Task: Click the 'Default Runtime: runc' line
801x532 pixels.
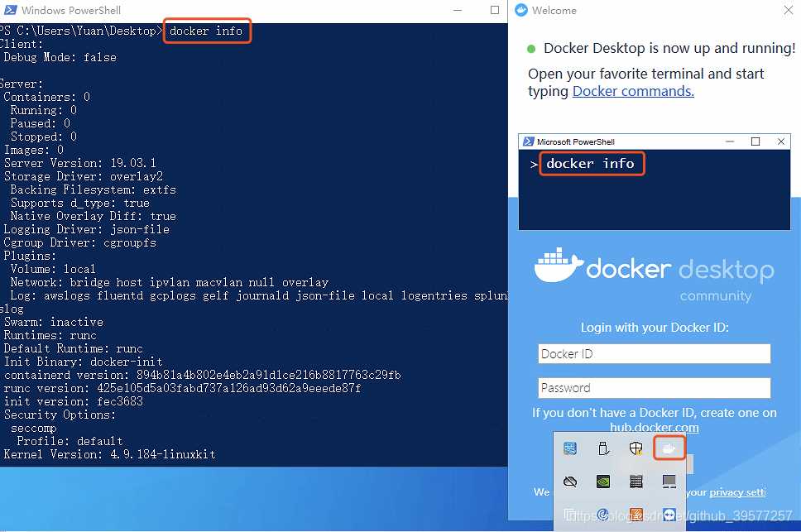Action: (x=73, y=348)
